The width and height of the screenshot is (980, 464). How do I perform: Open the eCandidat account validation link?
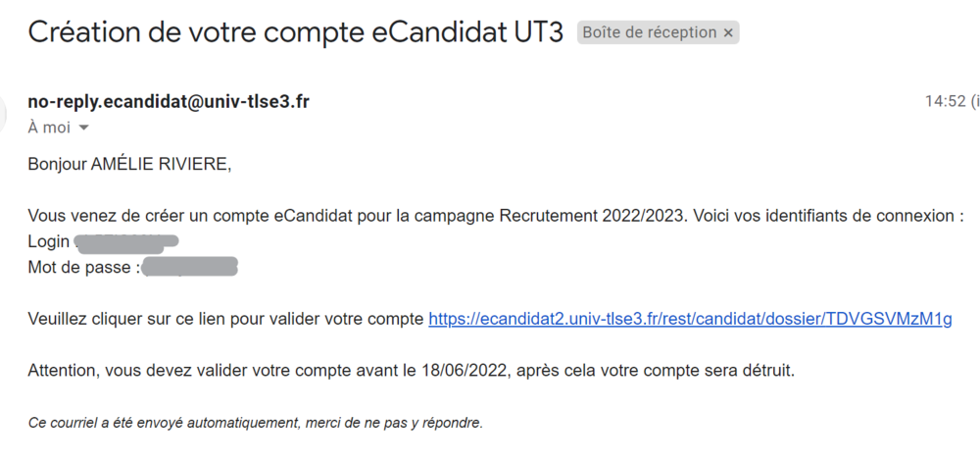tap(690, 319)
